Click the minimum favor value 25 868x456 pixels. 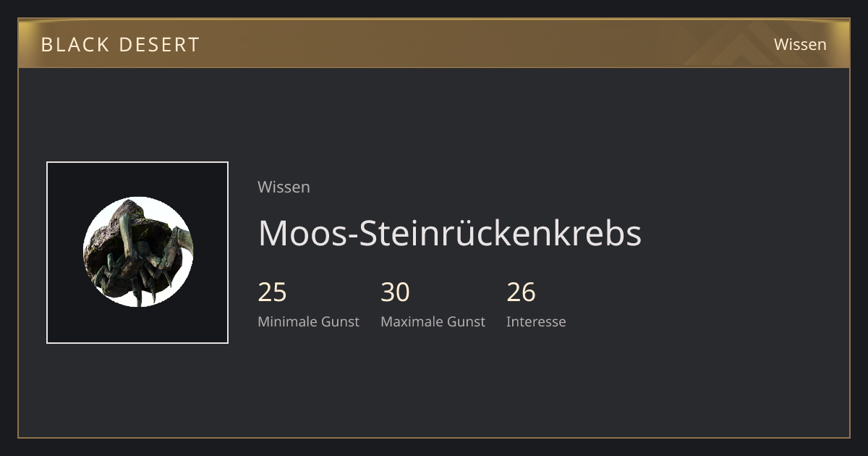[273, 292]
